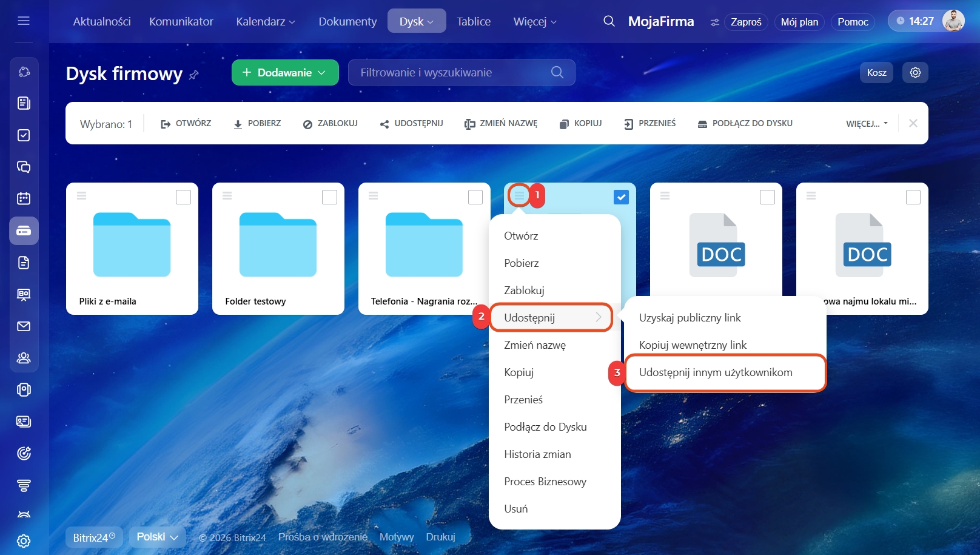The height and width of the screenshot is (555, 980).
Task: Select the Folder testowy checkbox
Action: click(329, 197)
